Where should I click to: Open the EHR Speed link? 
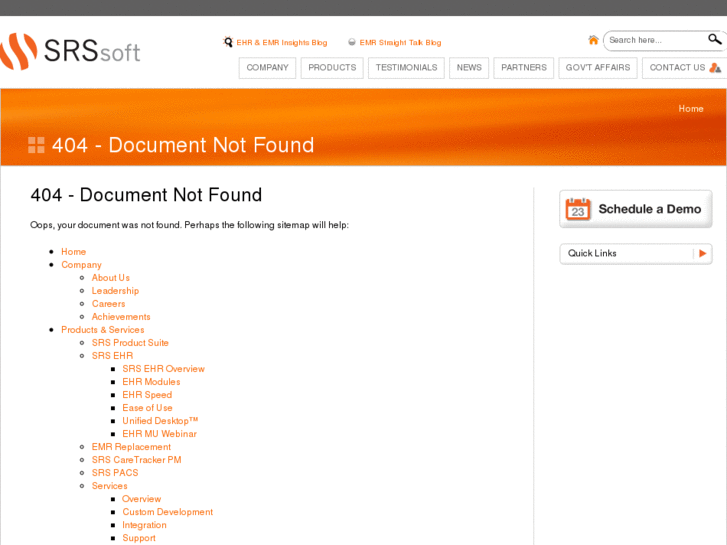(x=147, y=394)
